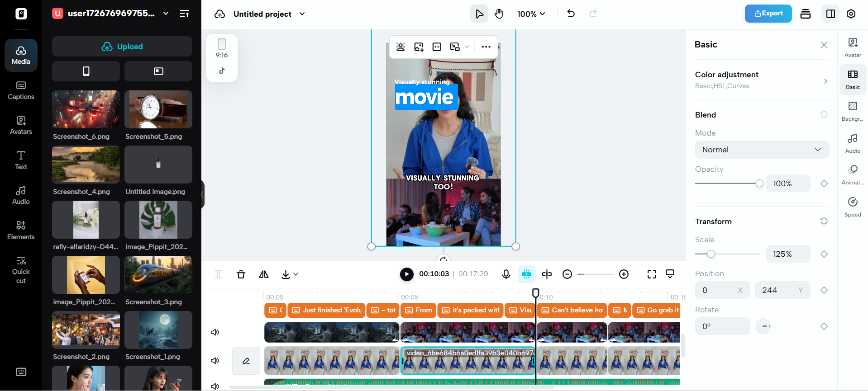Fit timeline to screen
Viewport: 868px width, 391px height.
click(x=652, y=274)
